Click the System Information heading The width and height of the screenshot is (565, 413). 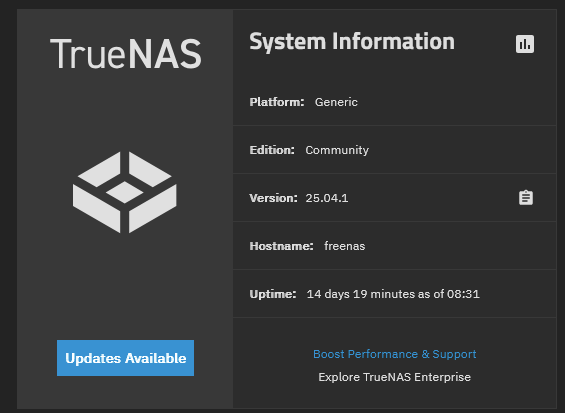[352, 42]
